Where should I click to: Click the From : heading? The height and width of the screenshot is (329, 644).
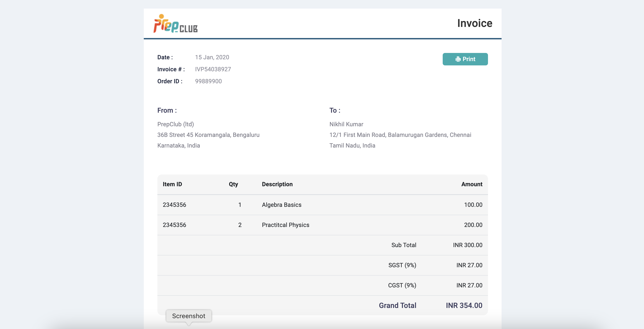click(167, 110)
